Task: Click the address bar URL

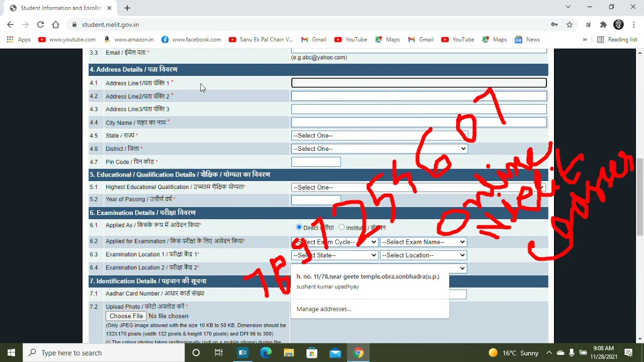Action: tap(110, 25)
